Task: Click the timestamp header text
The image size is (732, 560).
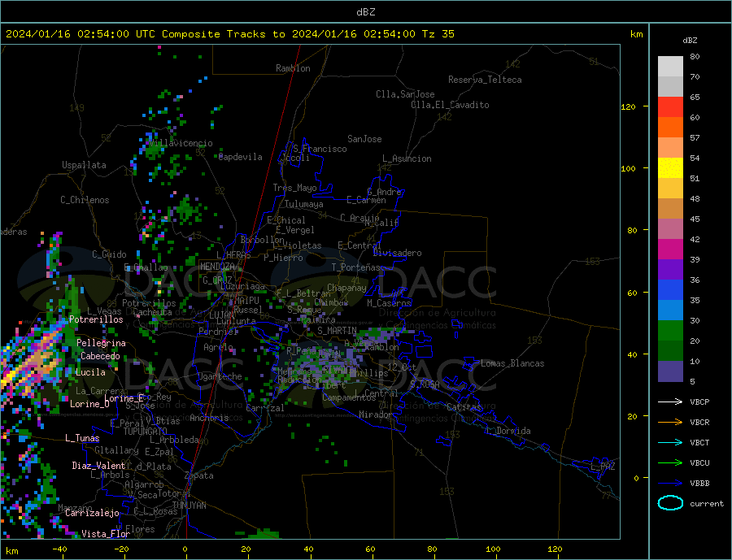Action: [229, 34]
